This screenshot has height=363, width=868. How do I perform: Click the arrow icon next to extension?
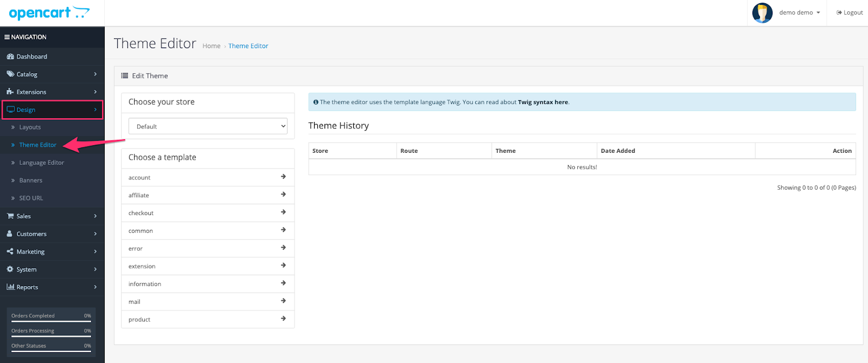(283, 265)
